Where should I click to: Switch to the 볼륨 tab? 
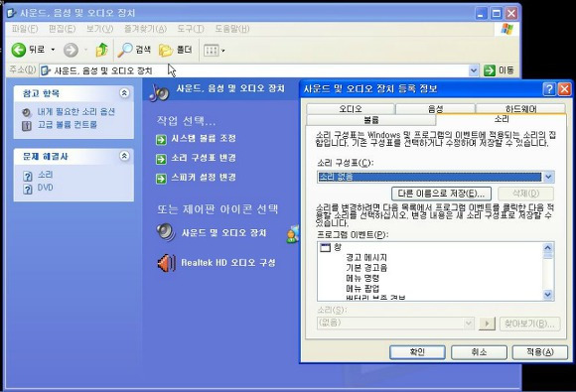pyautogui.click(x=371, y=120)
